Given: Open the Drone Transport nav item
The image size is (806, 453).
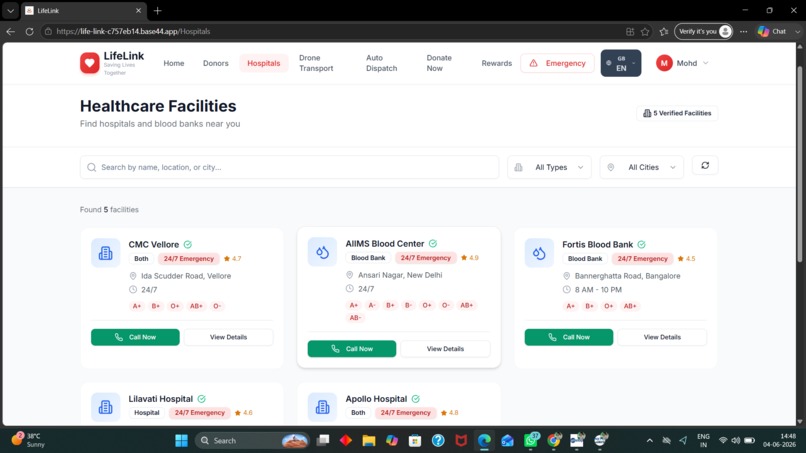Looking at the screenshot, I should click(x=316, y=63).
